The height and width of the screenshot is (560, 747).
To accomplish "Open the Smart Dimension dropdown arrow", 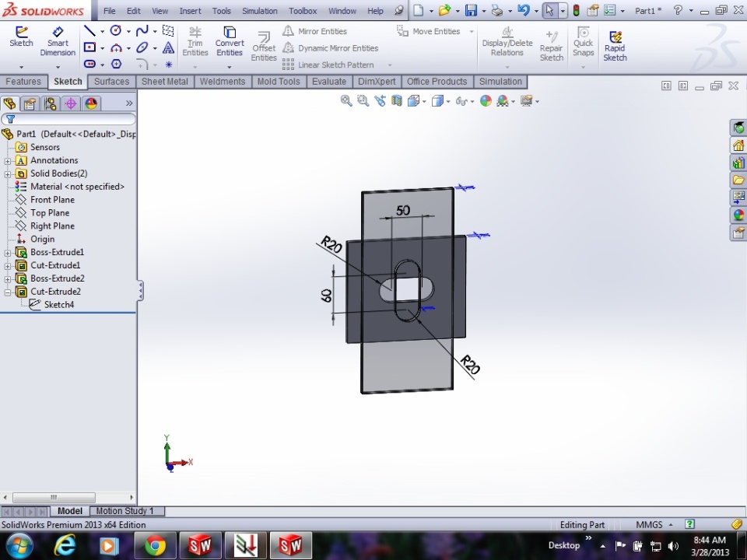I will point(58,67).
